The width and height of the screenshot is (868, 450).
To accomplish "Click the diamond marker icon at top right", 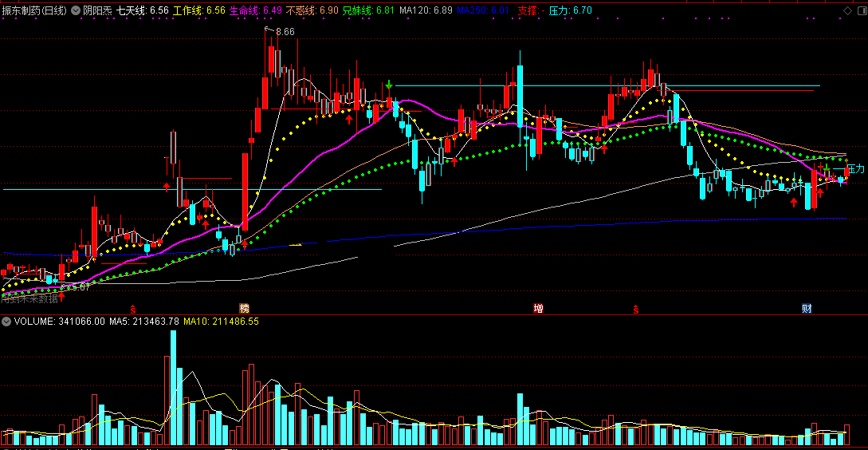I will (847, 10).
